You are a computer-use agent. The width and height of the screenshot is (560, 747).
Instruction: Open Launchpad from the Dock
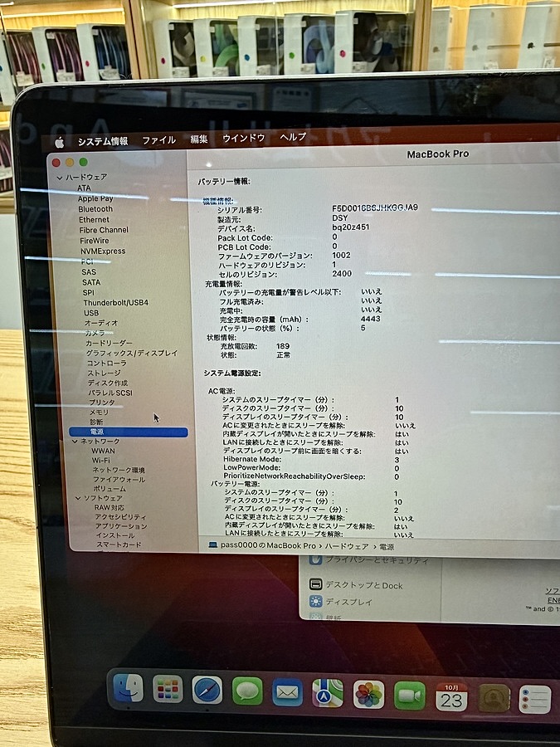click(168, 690)
